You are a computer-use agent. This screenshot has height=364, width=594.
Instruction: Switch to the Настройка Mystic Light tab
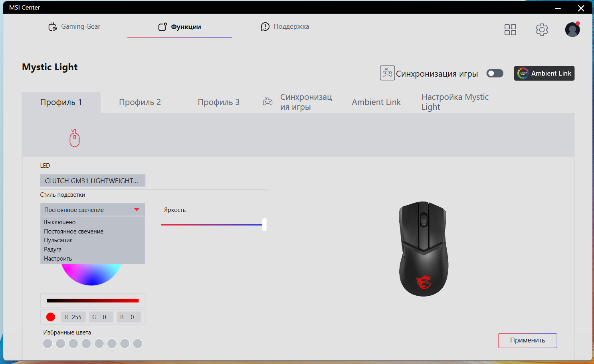[x=455, y=102]
